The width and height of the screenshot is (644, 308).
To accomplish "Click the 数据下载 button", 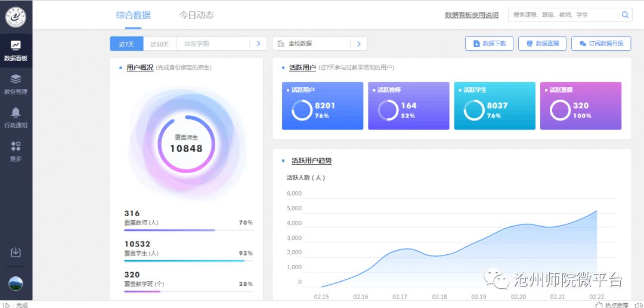I will [489, 44].
